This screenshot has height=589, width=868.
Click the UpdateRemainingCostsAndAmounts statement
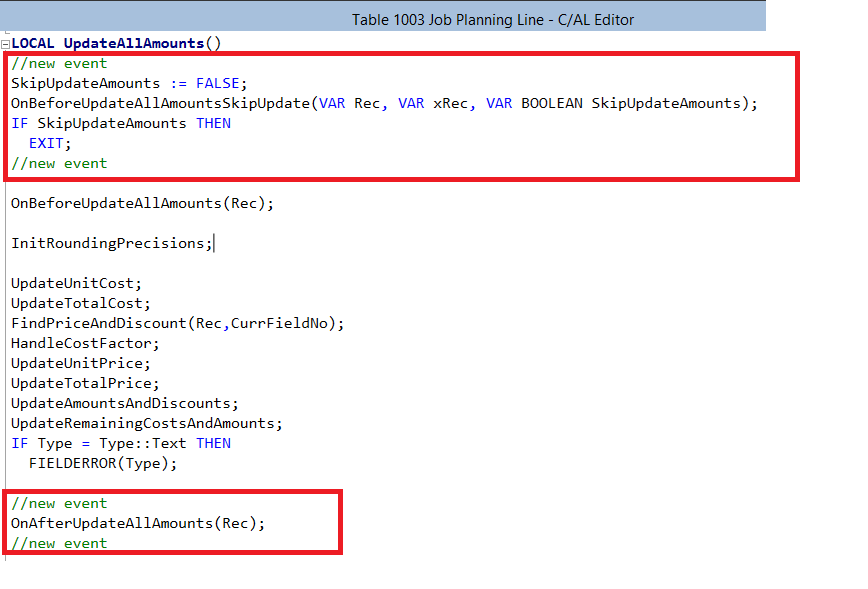tap(145, 423)
